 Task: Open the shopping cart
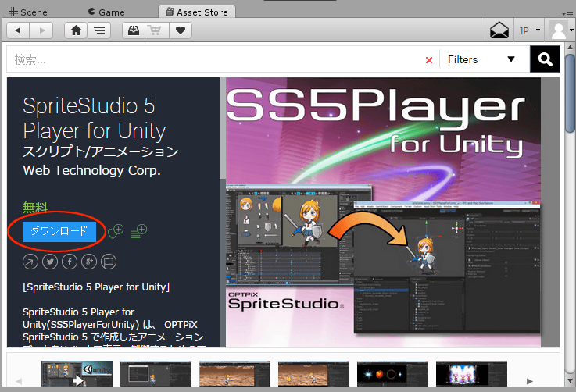click(x=157, y=30)
